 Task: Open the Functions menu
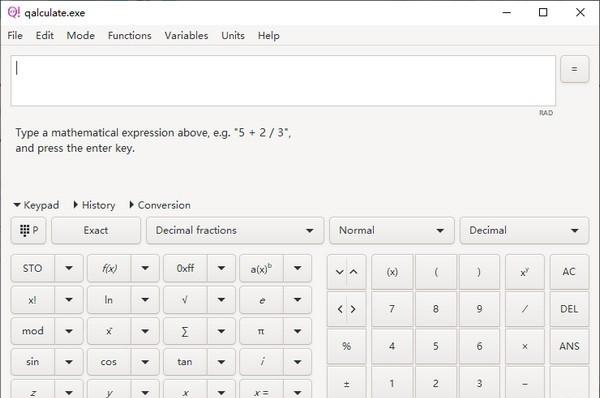[x=130, y=36]
